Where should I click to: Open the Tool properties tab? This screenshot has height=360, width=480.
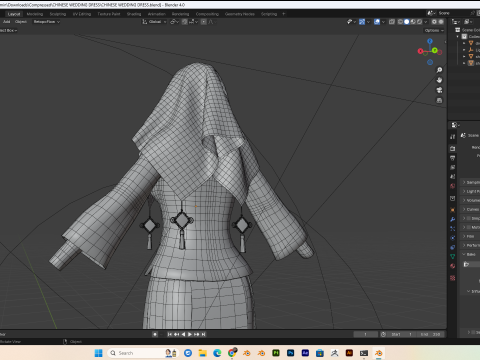point(452,137)
